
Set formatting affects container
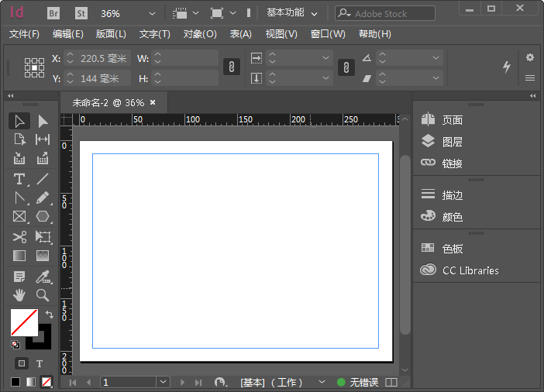[x=22, y=363]
